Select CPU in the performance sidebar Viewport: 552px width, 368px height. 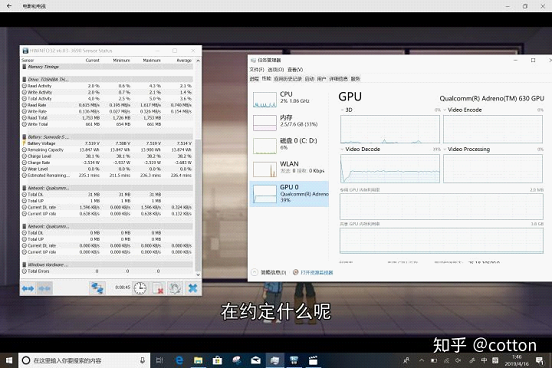click(289, 99)
